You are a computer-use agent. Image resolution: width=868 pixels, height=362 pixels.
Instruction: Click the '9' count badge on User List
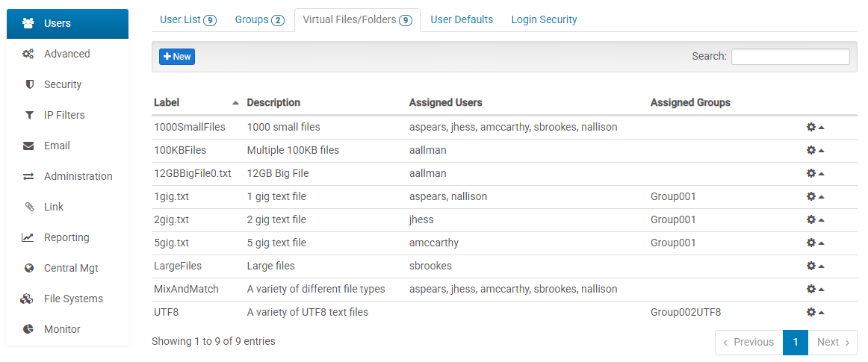point(210,20)
